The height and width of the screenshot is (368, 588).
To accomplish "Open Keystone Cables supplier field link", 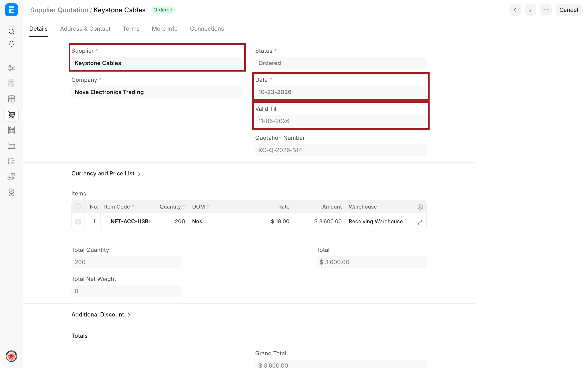I will (x=157, y=63).
